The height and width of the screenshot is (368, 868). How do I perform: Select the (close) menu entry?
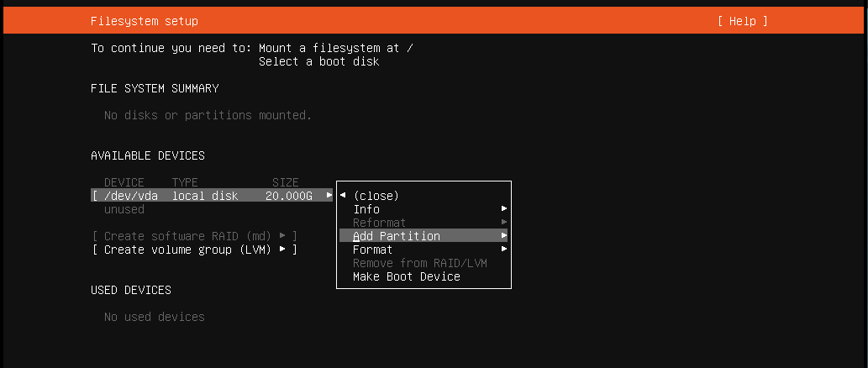376,196
